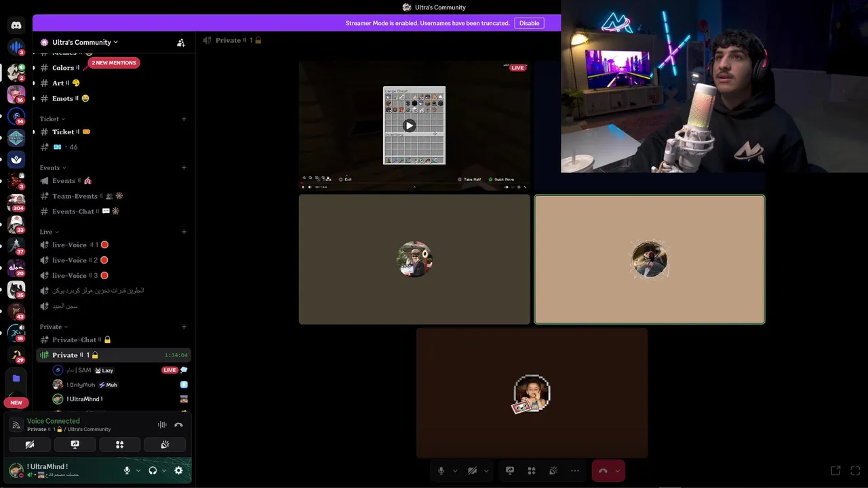Image resolution: width=868 pixels, height=488 pixels.
Task: Open camera options chevron in bottom call bar
Action: 486,470
